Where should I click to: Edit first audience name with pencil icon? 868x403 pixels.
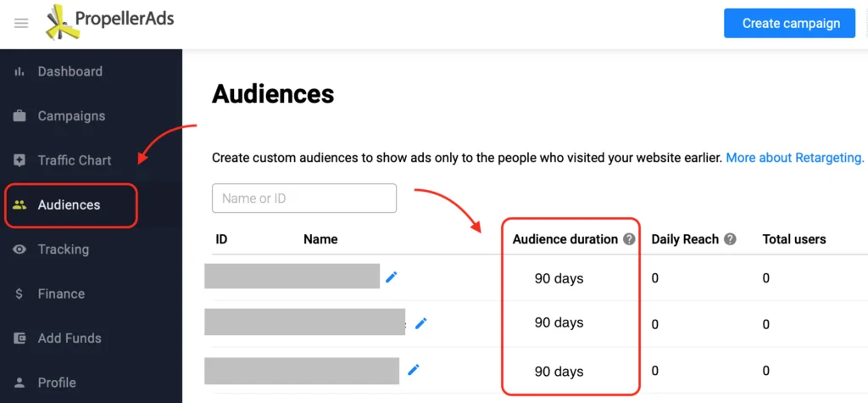(392, 277)
